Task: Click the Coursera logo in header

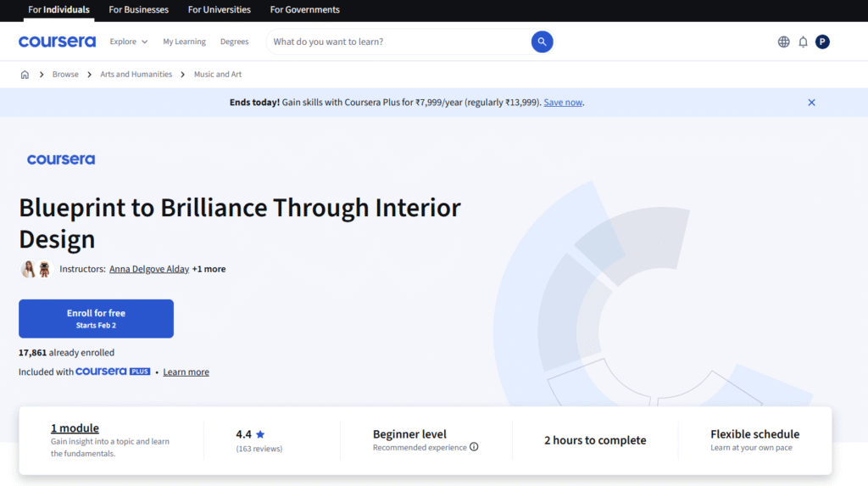Action: click(x=57, y=42)
